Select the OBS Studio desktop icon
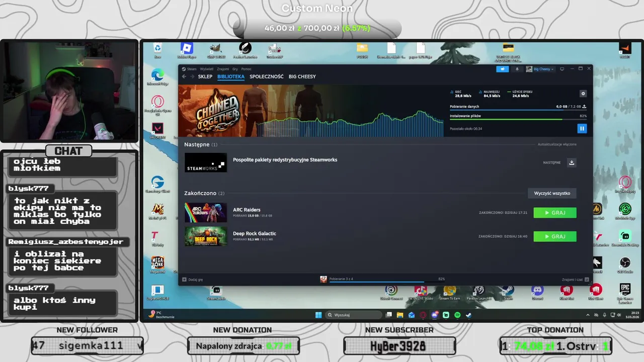Image resolution: width=644 pixels, height=362 pixels. pos(625,265)
